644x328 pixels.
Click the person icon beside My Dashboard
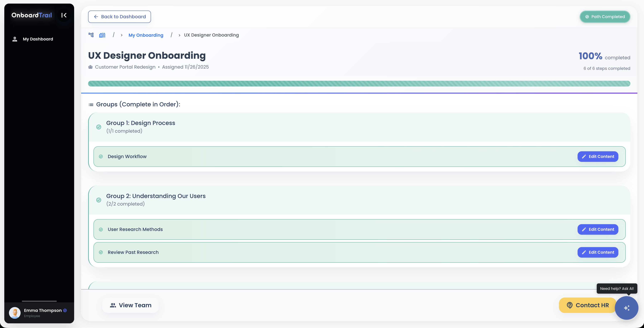(x=15, y=39)
